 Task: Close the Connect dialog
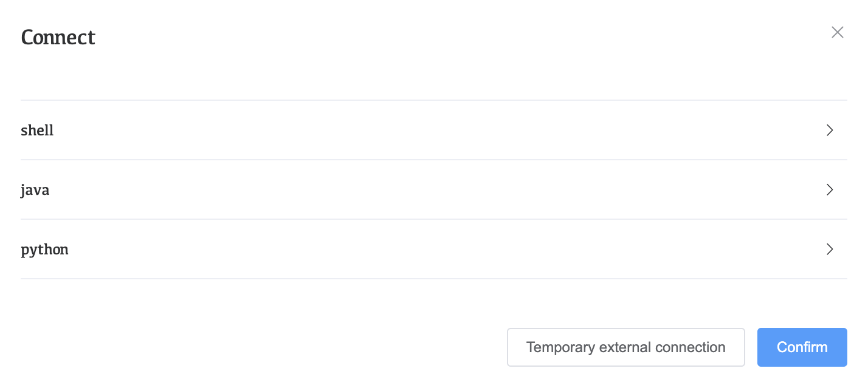[x=837, y=33]
